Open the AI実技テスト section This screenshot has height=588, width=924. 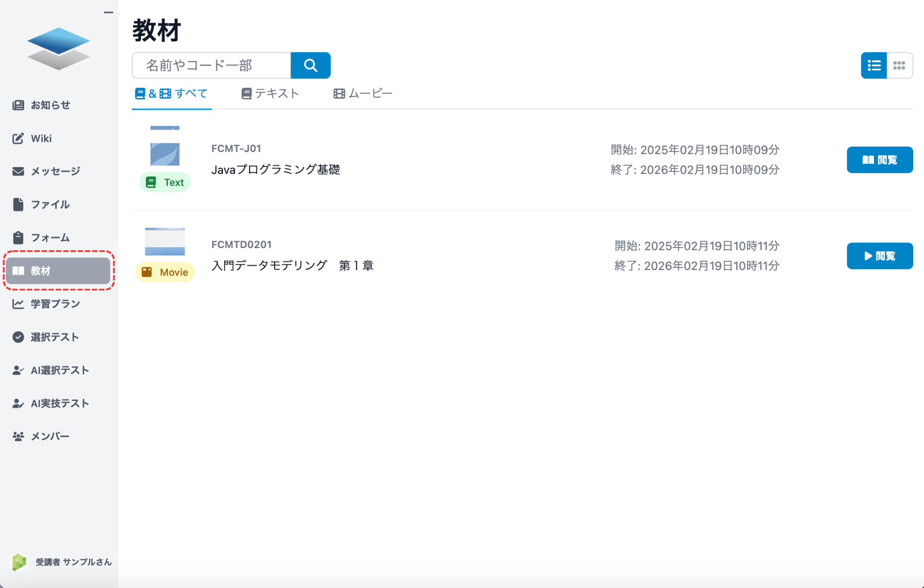tap(59, 403)
